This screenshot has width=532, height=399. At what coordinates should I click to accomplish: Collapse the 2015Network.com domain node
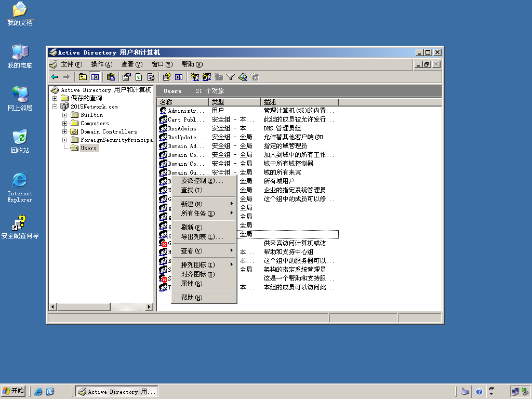pyautogui.click(x=55, y=107)
